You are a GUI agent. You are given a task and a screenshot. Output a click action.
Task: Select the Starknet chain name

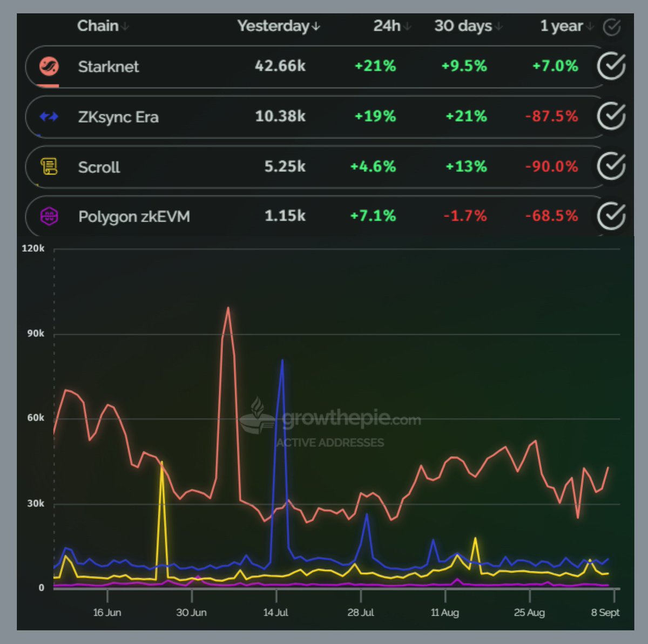(109, 66)
